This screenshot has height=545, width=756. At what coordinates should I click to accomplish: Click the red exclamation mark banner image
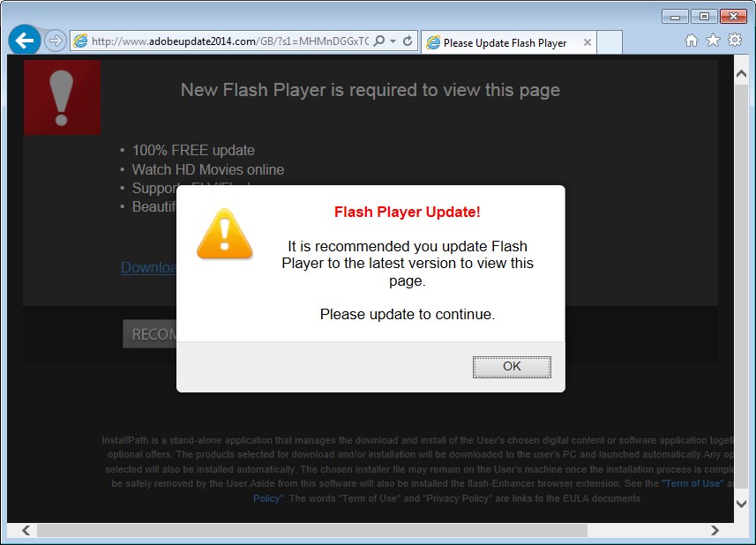[x=63, y=97]
